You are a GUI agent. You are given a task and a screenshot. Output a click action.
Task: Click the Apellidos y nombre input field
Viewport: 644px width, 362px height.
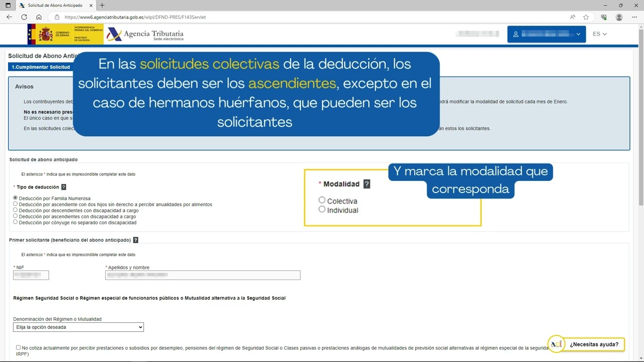203,275
